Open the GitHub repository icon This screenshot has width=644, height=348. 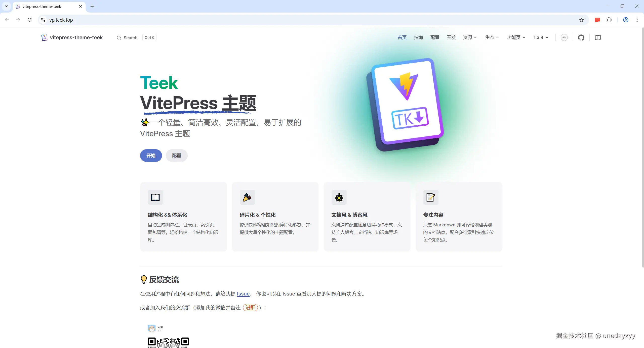581,37
